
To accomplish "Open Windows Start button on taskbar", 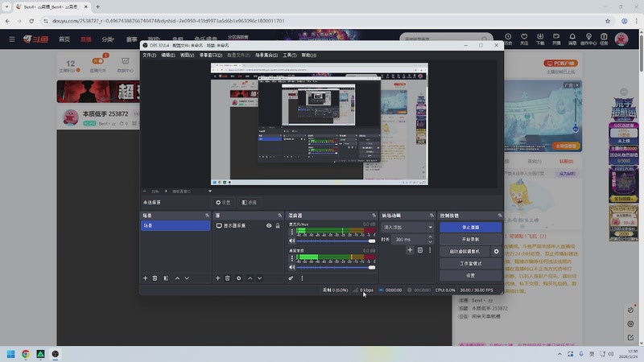I will click(x=11, y=354).
